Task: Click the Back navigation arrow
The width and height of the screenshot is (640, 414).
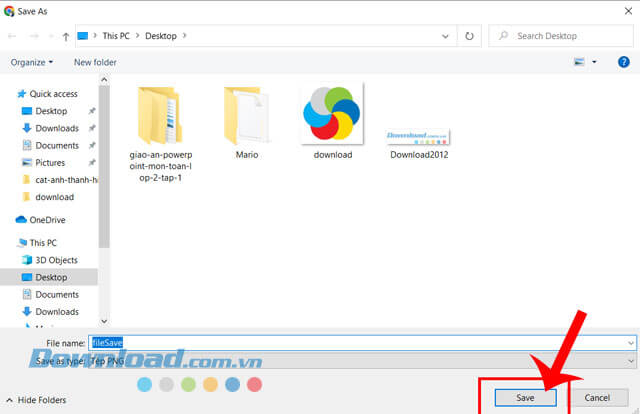Action: tap(12, 36)
